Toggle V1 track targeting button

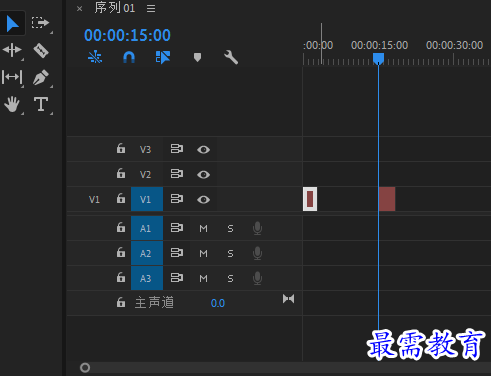tap(147, 199)
